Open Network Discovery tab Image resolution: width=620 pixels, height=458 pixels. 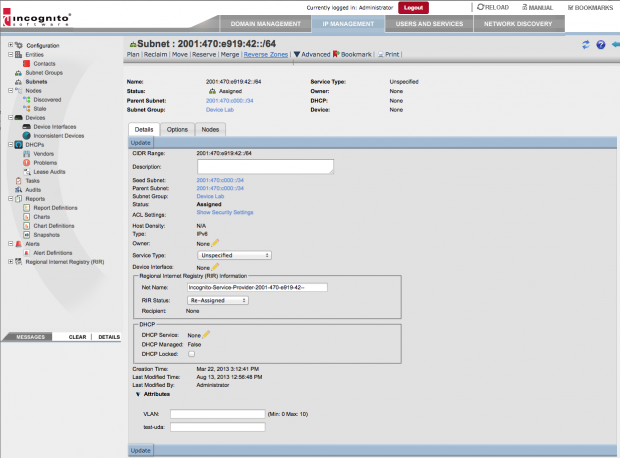pos(518,24)
